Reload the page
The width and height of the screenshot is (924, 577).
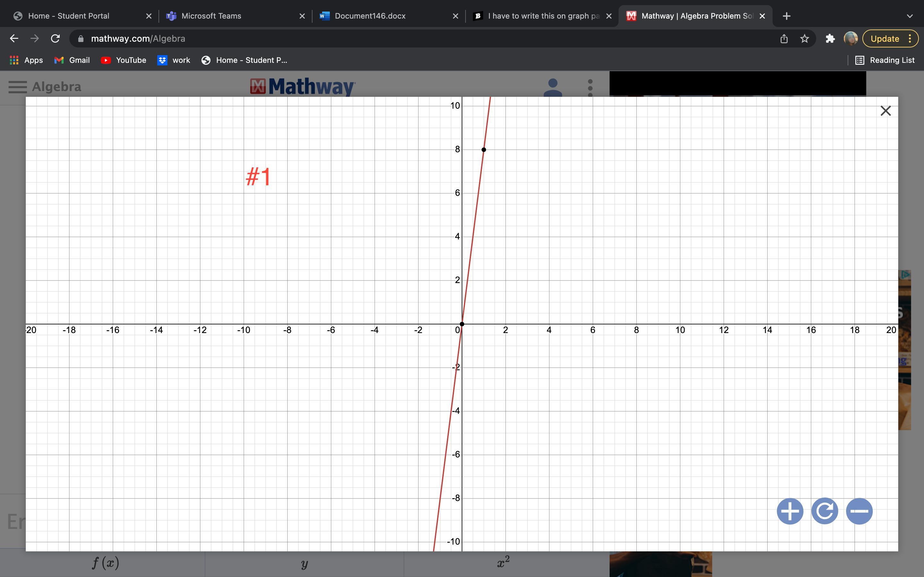point(56,38)
